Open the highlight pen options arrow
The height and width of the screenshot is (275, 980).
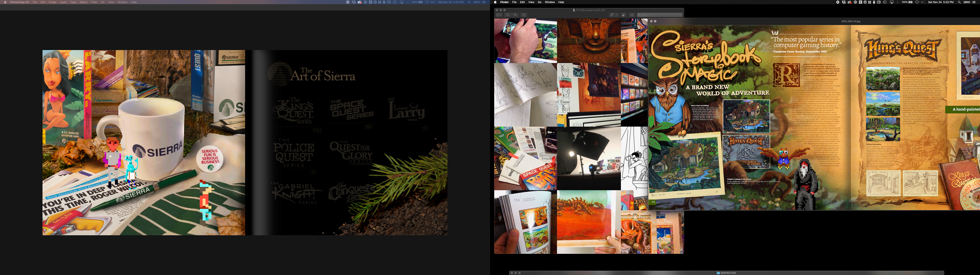pyautogui.click(x=617, y=15)
